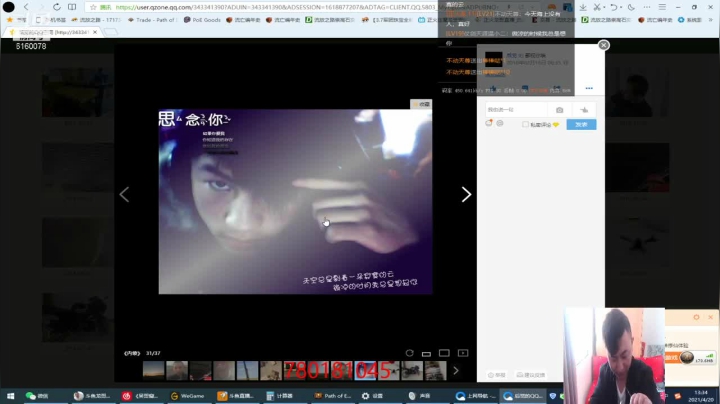Click the undo closed-tab arrow icon
Image resolution: width=720 pixels, height=404 pixels.
(x=613, y=7)
